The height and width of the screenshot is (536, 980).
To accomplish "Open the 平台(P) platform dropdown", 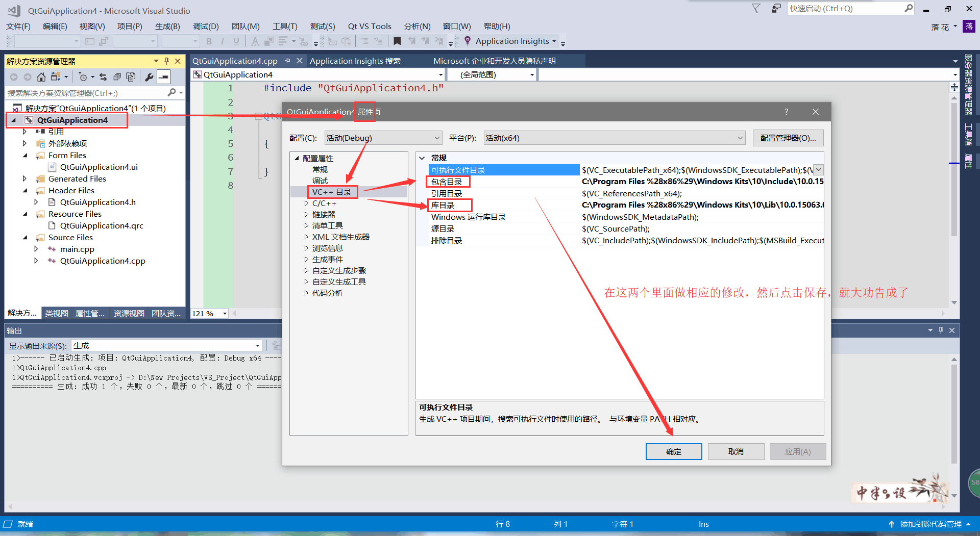I will [x=615, y=138].
